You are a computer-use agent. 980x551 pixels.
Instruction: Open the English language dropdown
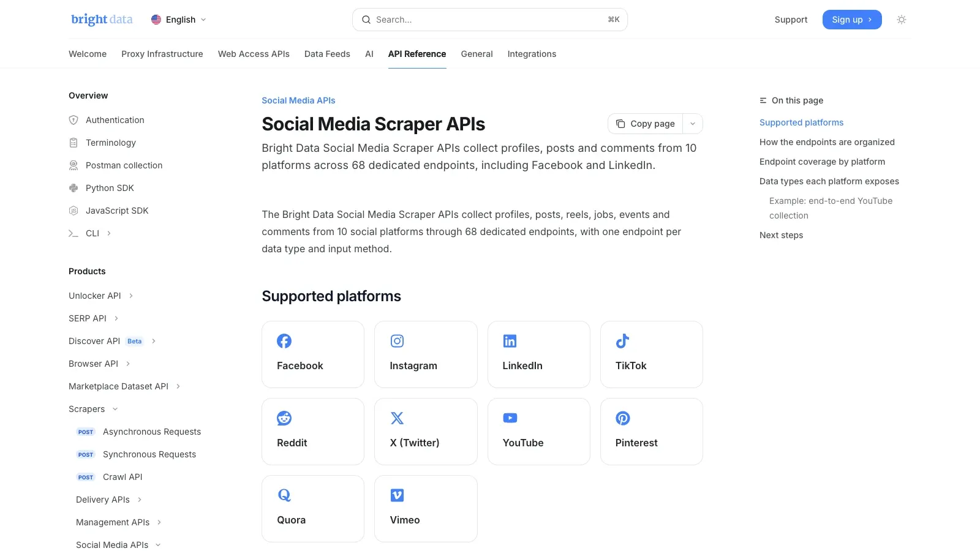pyautogui.click(x=179, y=20)
